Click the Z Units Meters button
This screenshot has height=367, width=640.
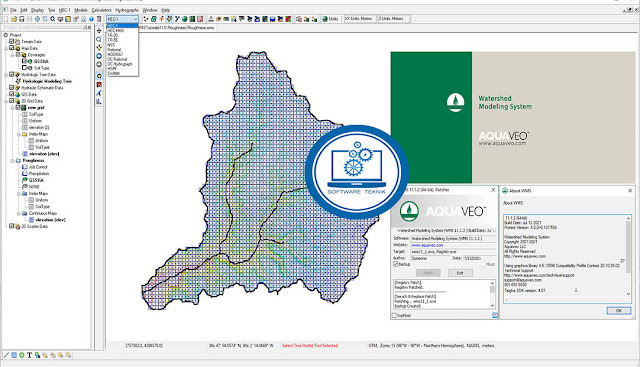393,19
